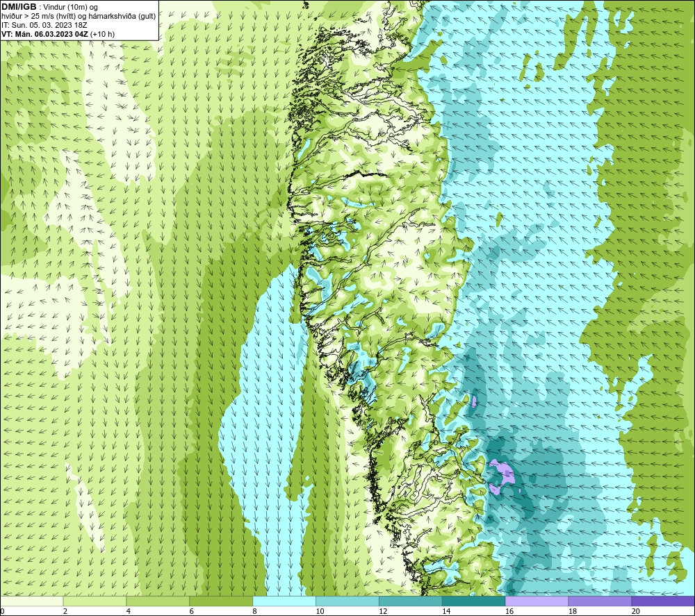
Task: Select the '8' scale tick label
Action: click(x=255, y=611)
